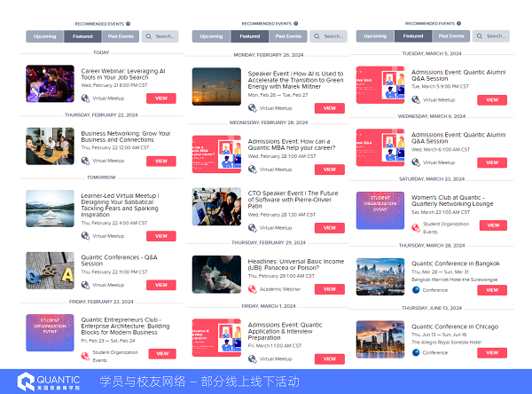Focus the Search field in the right panel
This screenshot has height=394, width=532.
coord(491,36)
